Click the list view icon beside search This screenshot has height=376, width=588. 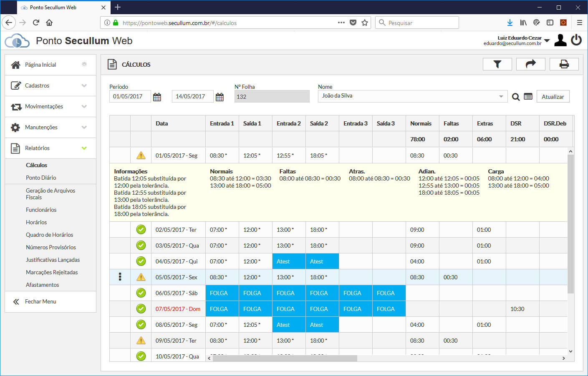528,97
